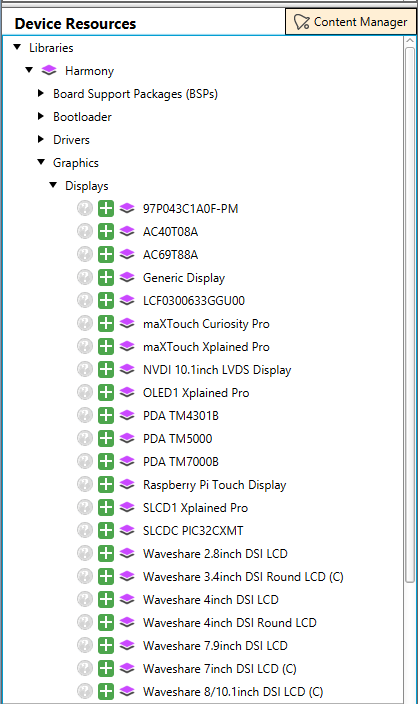Open the Content Manager
Image resolution: width=418 pixels, height=704 pixels.
click(x=351, y=22)
